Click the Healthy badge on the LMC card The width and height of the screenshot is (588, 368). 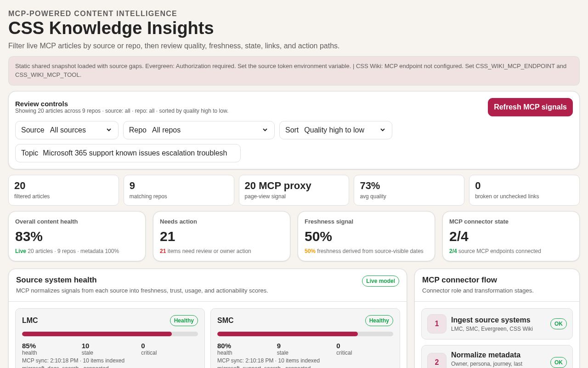pyautogui.click(x=184, y=321)
